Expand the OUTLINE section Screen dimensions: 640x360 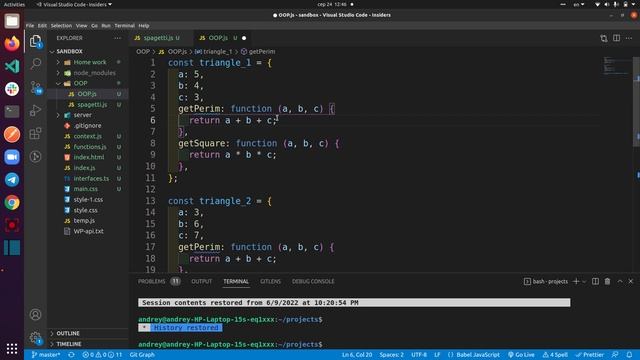click(x=68, y=333)
